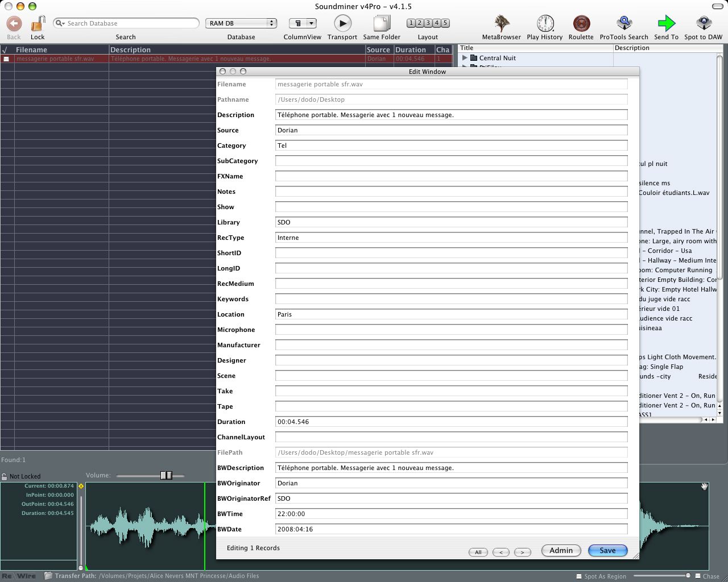
Task: Click the Title column header in MetaBrowser
Action: pos(535,48)
